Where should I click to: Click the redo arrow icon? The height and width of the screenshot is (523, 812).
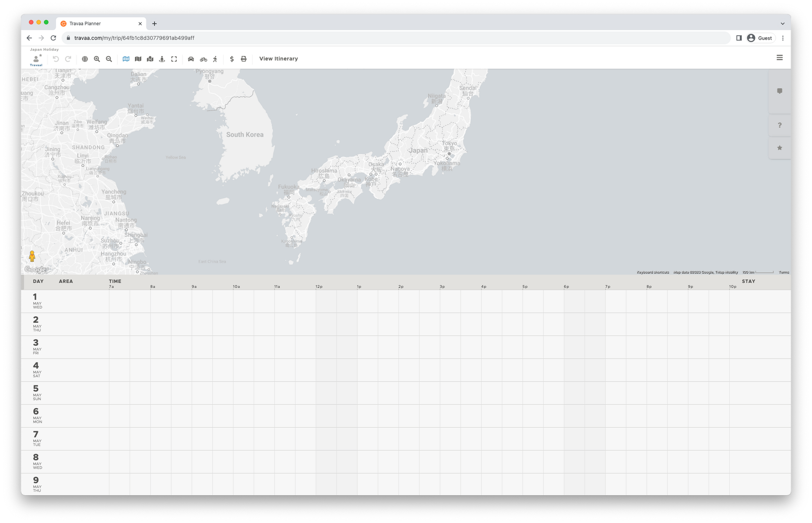point(68,59)
